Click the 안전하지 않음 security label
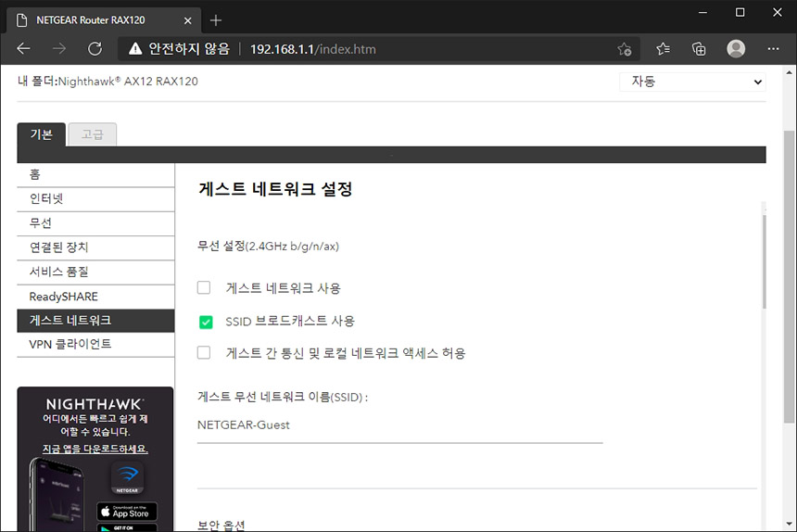The width and height of the screenshot is (797, 532). point(188,49)
